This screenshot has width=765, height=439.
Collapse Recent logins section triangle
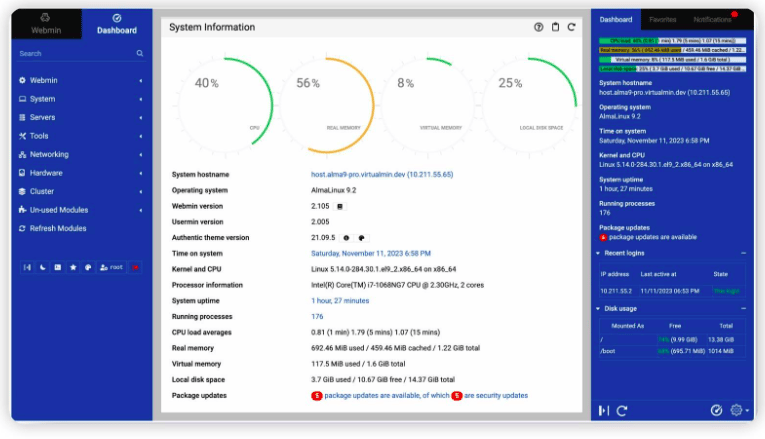pyautogui.click(x=598, y=253)
